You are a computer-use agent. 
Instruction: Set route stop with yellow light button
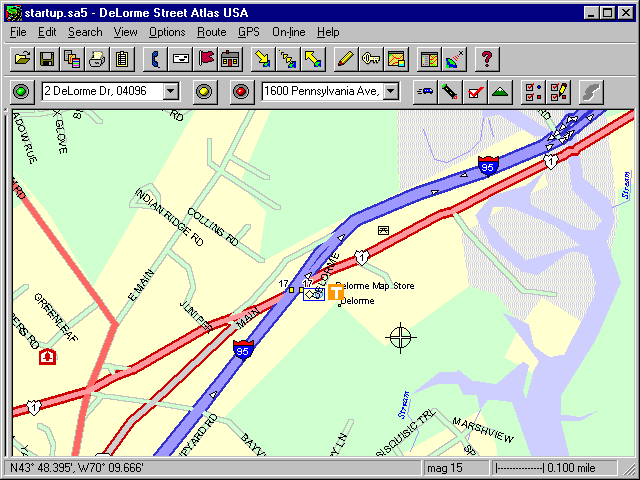pos(204,91)
